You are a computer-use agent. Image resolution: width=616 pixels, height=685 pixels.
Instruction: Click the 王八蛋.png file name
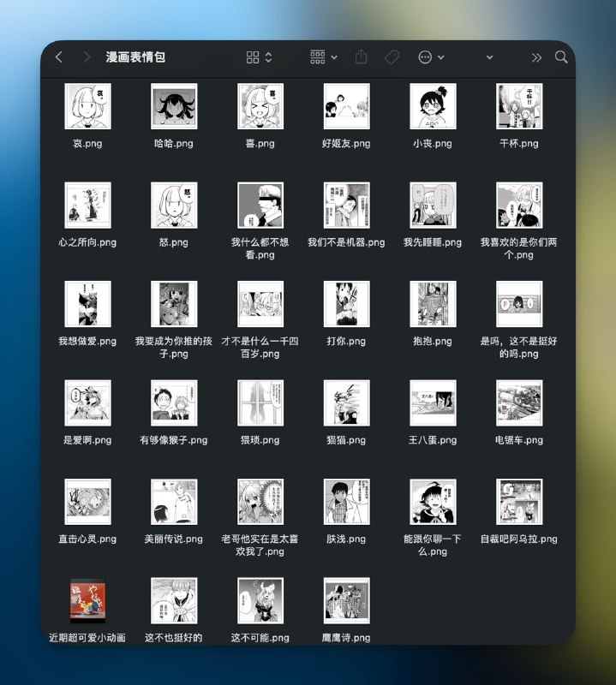click(433, 440)
